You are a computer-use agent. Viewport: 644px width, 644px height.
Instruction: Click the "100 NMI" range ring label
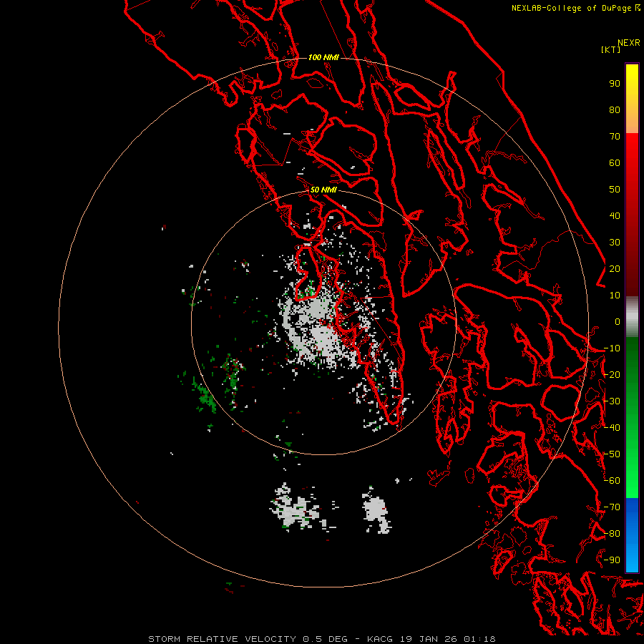323,57
